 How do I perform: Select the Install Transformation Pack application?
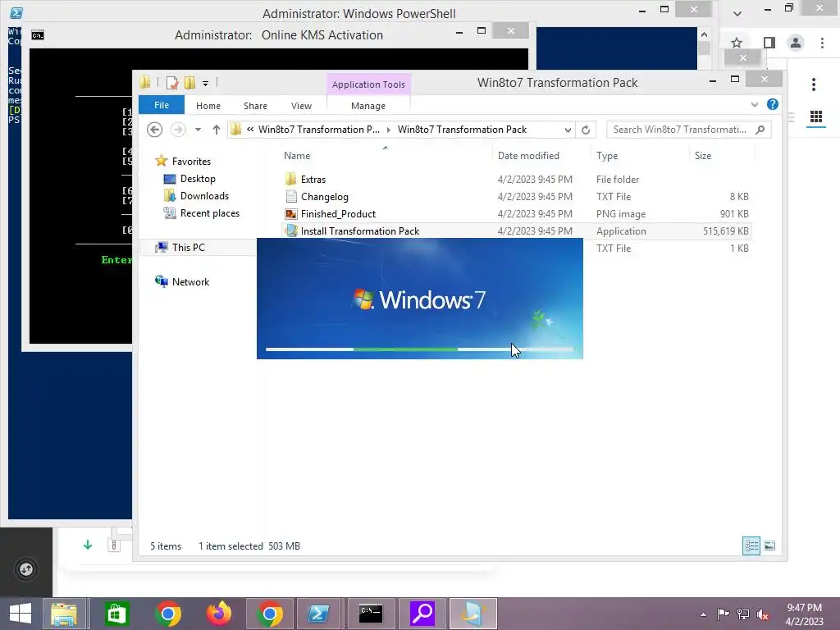coord(360,231)
